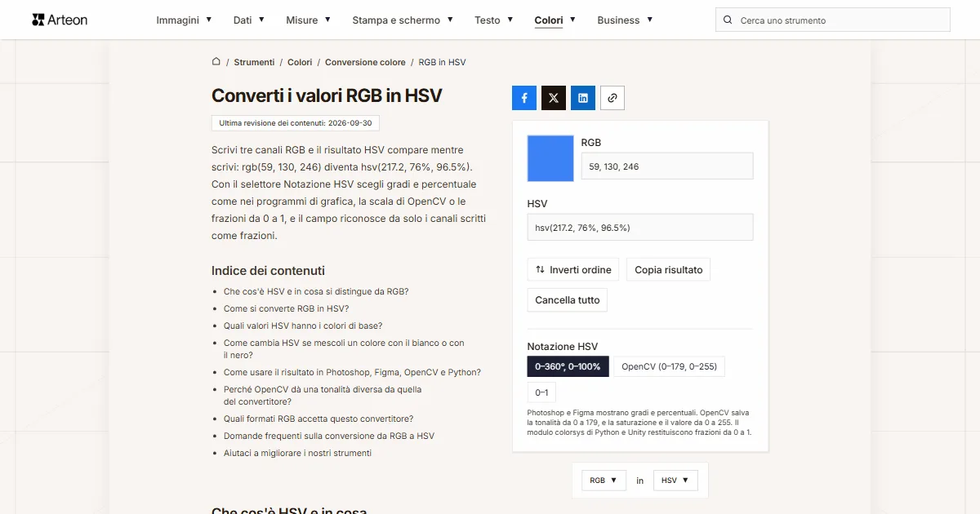This screenshot has width=980, height=514.
Task: Click the Inverti ordine button
Action: click(573, 270)
